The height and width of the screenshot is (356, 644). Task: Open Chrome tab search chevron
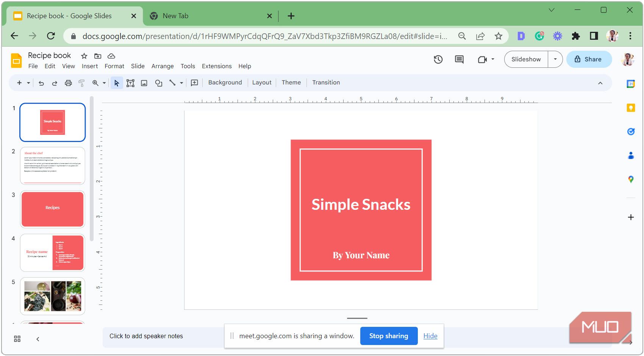pyautogui.click(x=552, y=10)
